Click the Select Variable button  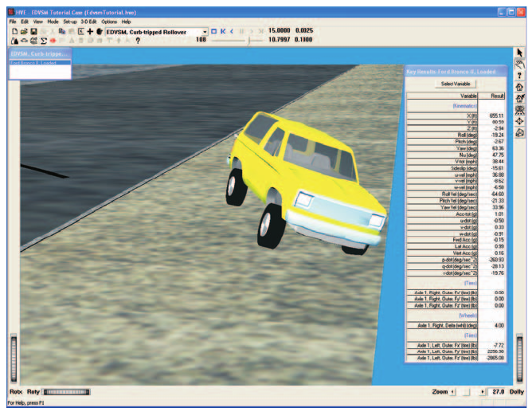coord(456,84)
